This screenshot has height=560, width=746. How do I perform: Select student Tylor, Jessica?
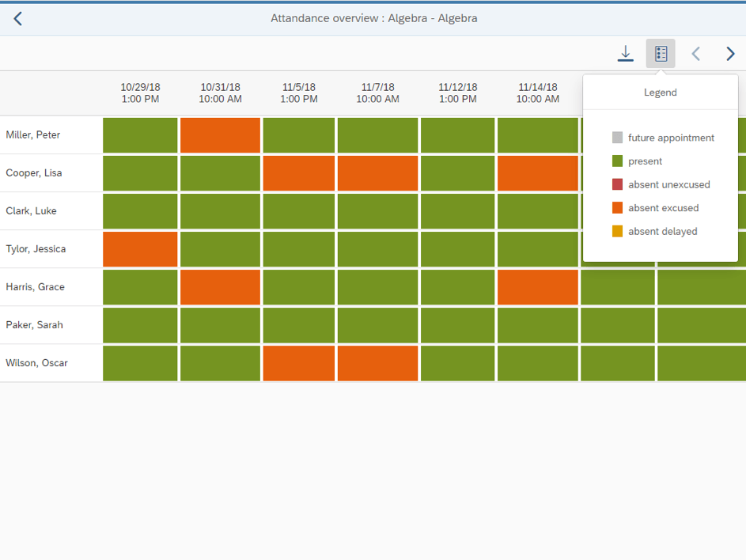coord(36,249)
